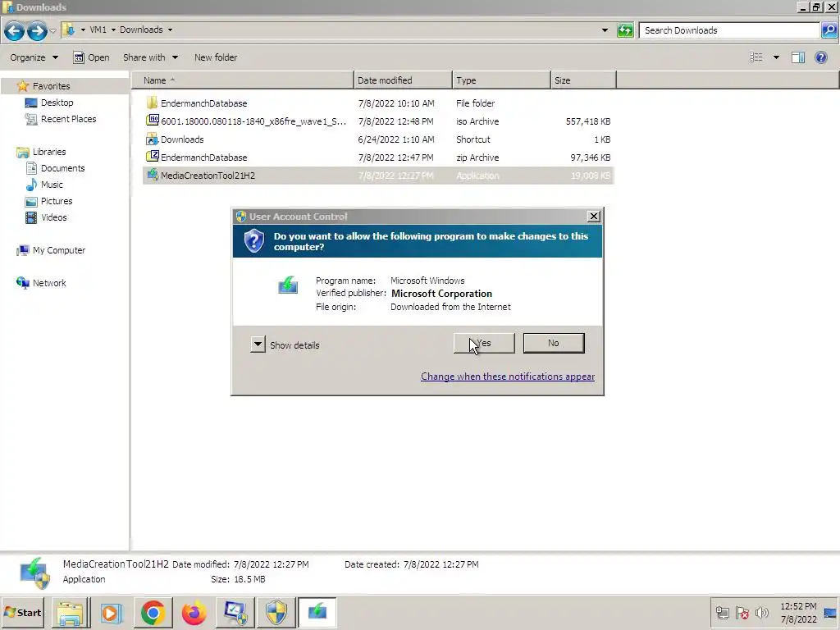The width and height of the screenshot is (840, 630).
Task: Click the search magnifier icon
Action: pos(829,30)
